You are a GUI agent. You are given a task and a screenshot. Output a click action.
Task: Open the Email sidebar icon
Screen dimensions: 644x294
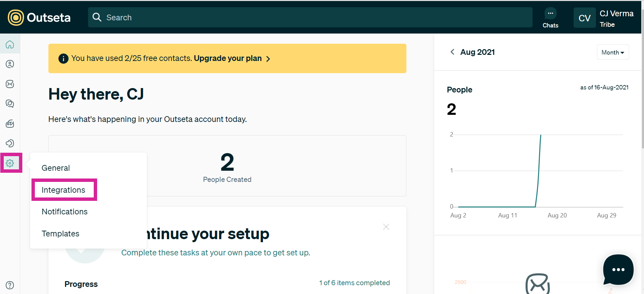[10, 84]
